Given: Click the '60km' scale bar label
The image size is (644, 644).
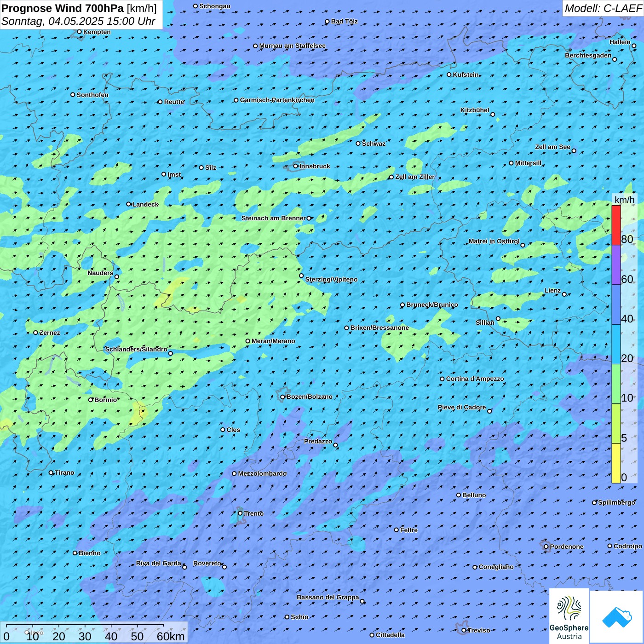Looking at the screenshot, I should 171,636.
